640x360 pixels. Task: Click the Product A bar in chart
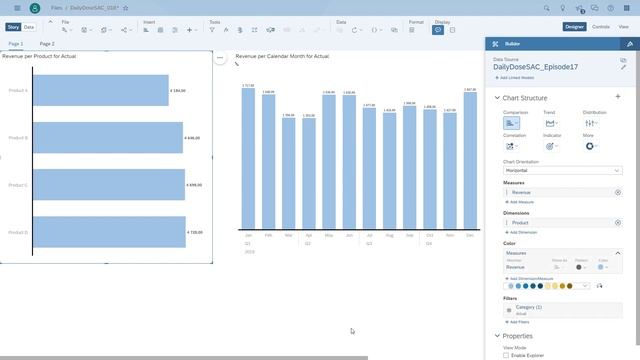[x=101, y=90]
